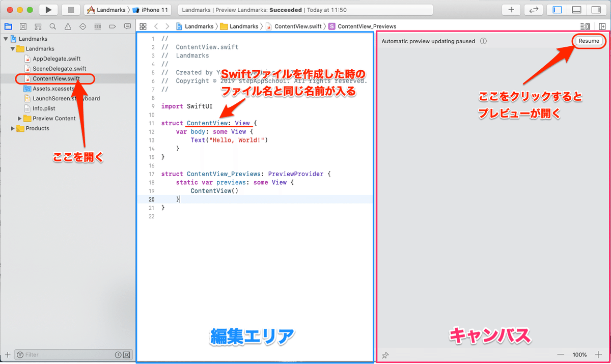611x364 pixels.
Task: Toggle the left Navigator panel visibility
Action: 557,9
